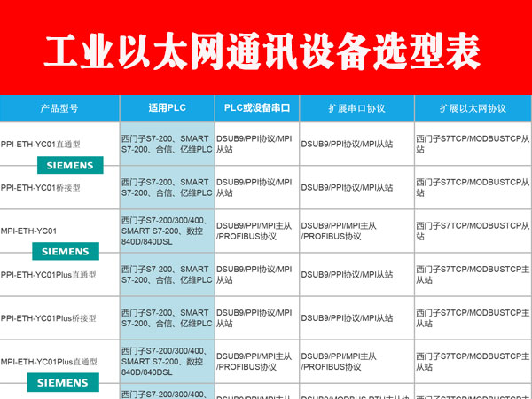Viewport: 532px width, 399px height.
Task: Select product model PPI-ETH-YC01Plus直通型
Action: [x=48, y=275]
